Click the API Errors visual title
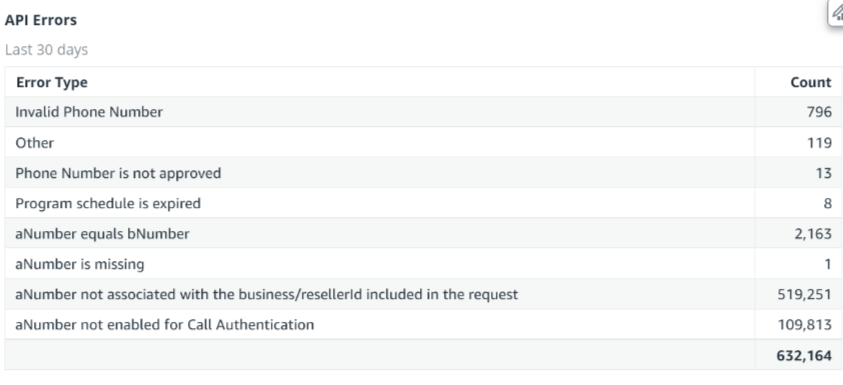843x385 pixels. (x=41, y=20)
